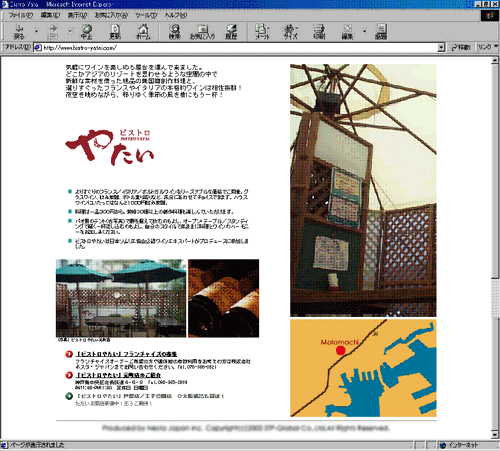Screen dimensions: 500x451
Task: Open dropdown arrow next to Edit button
Action: pos(365,31)
